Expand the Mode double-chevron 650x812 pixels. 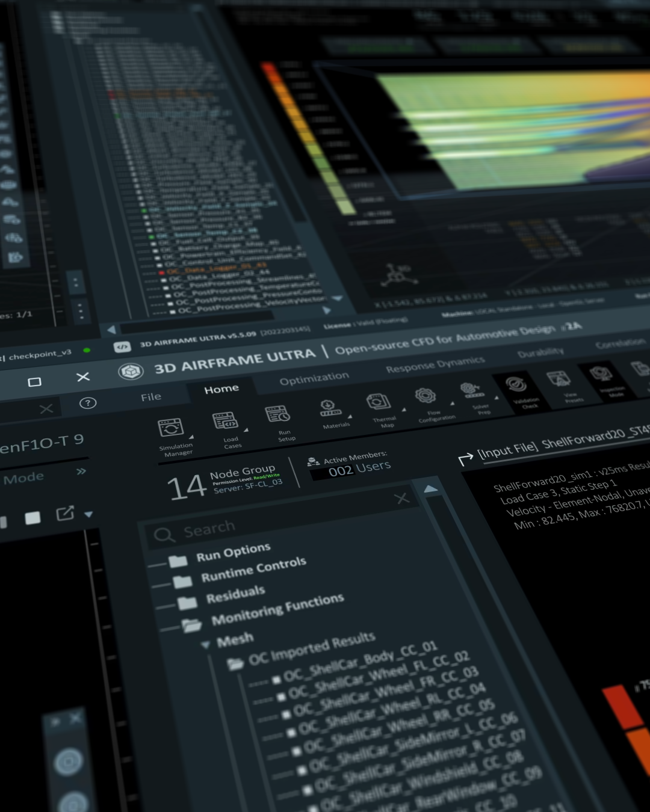pyautogui.click(x=81, y=471)
